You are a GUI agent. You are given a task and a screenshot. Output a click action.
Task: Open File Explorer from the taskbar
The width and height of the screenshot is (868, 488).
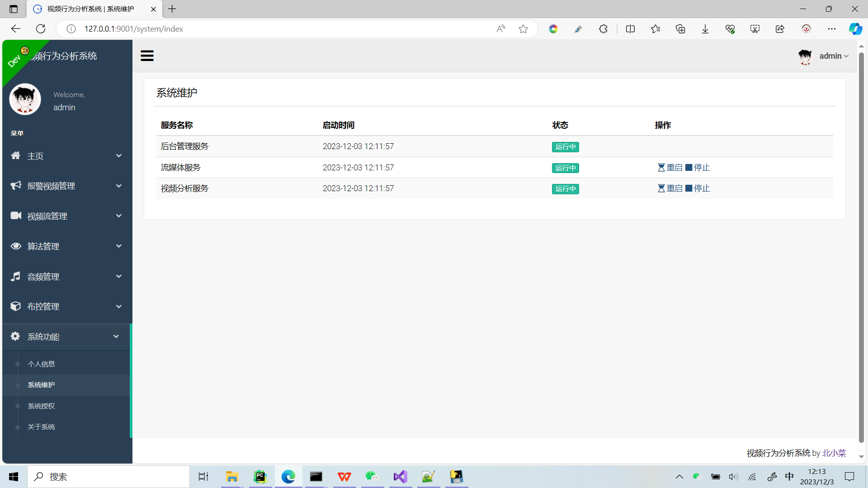[232, 477]
